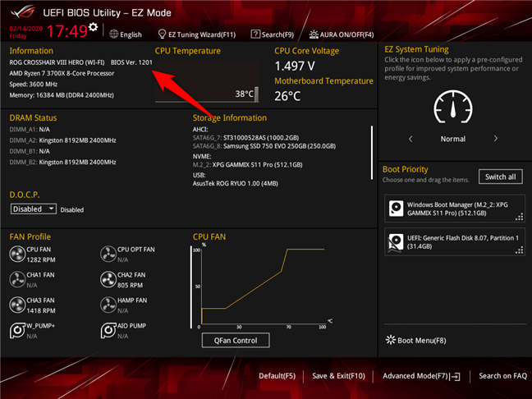
Task: Click drag handle on Generic Flash Disk entry
Action: (x=519, y=250)
